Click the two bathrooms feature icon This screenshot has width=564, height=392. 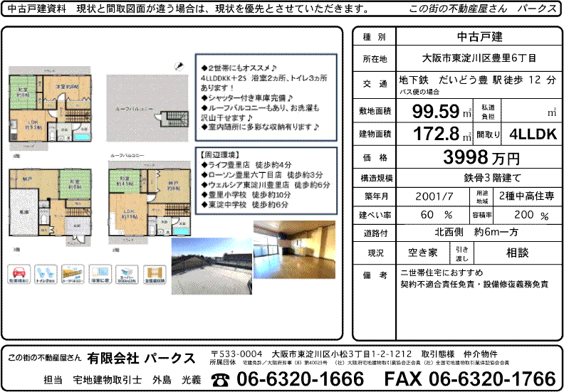[x=100, y=276]
